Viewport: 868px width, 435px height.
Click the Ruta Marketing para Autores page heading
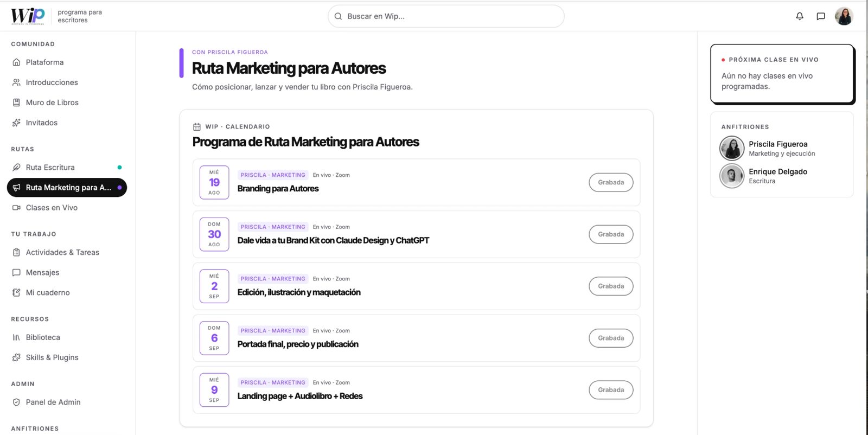[x=289, y=68]
